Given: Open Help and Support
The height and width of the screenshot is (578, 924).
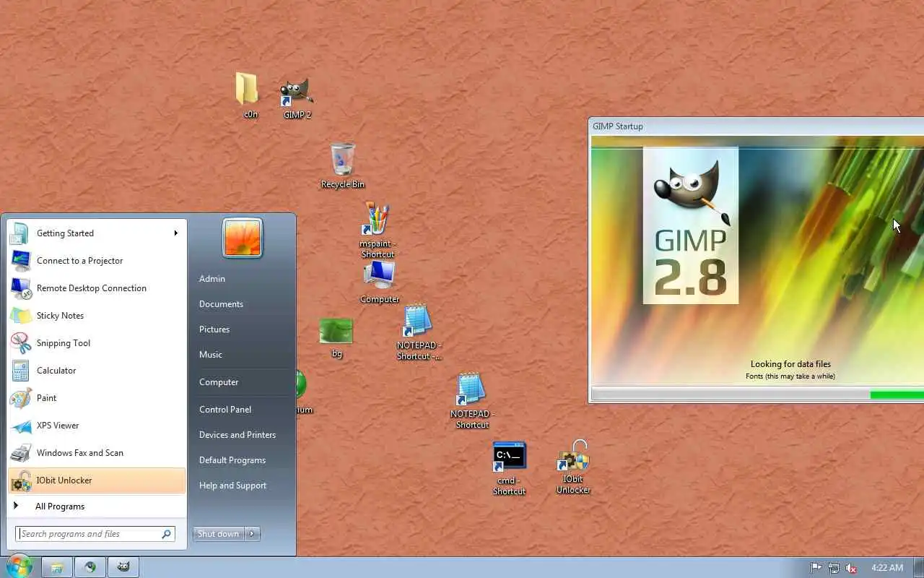Looking at the screenshot, I should [243, 486].
